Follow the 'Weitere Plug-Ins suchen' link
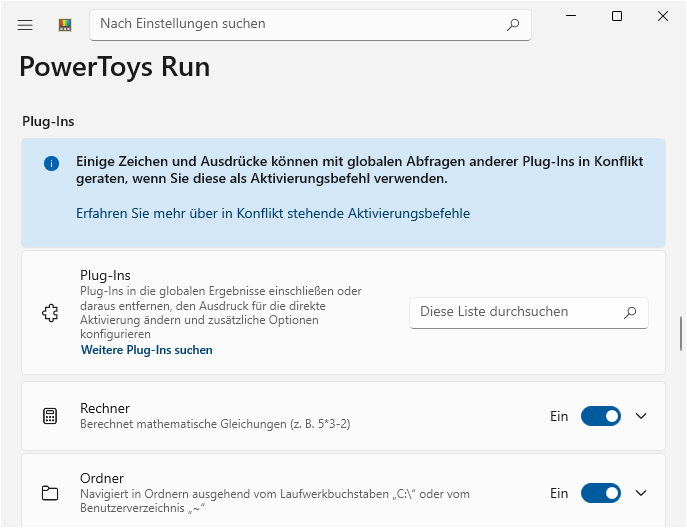The width and height of the screenshot is (687, 528). coord(147,350)
